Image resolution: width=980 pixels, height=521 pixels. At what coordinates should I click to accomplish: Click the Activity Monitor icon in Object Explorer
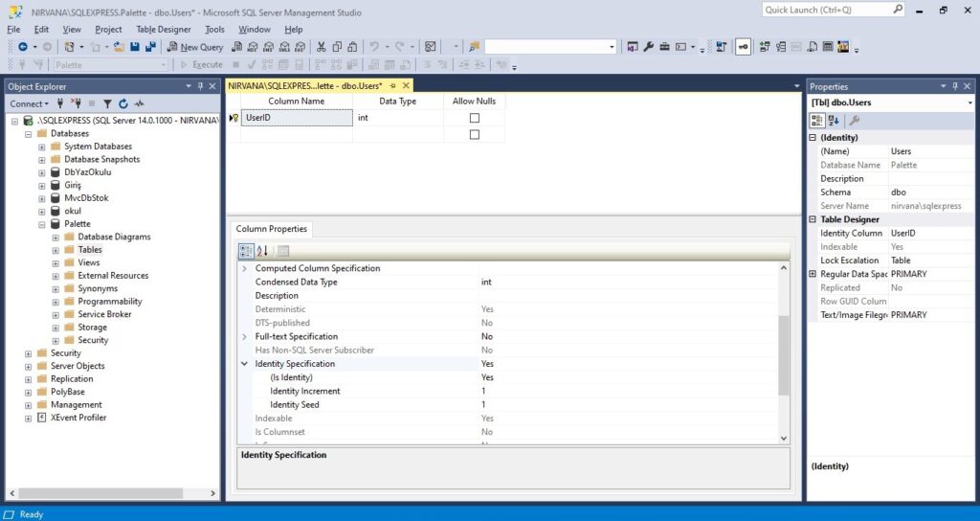point(139,103)
